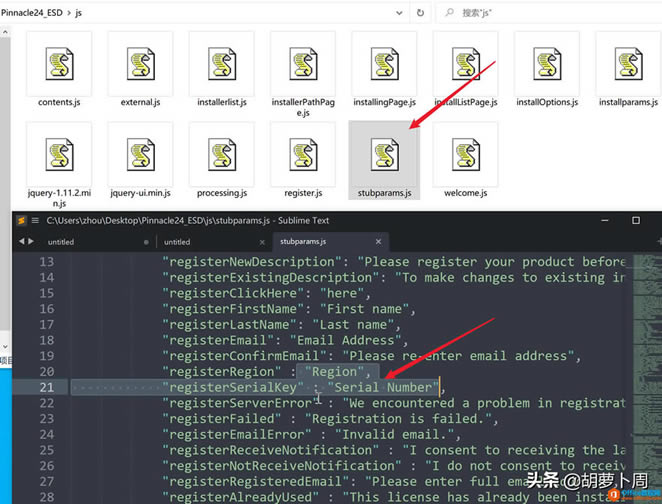Screen dimensions: 662x504
Task: Select the stubparams.js file icon
Action: 385,154
